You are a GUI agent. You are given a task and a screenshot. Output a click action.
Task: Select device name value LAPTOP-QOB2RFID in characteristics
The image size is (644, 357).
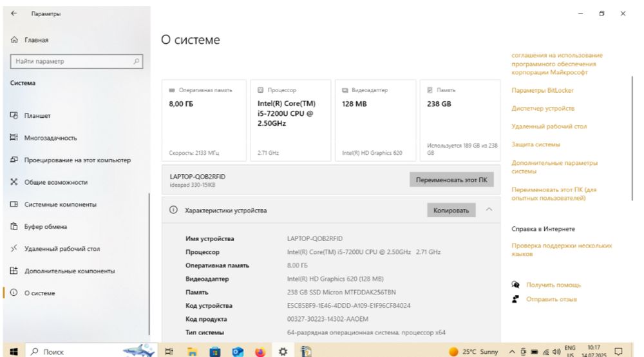tap(315, 238)
